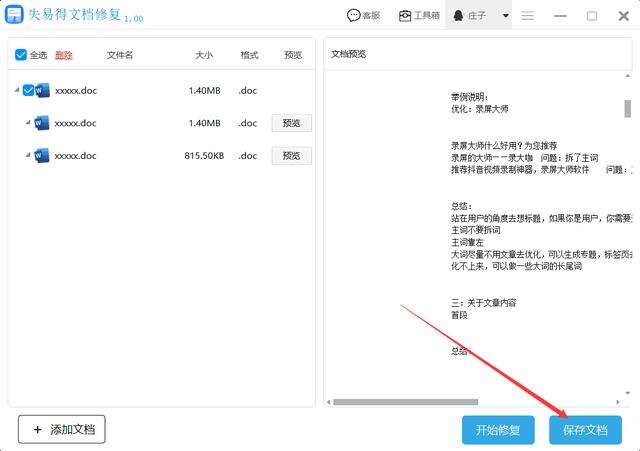Click the QQ penguin user avatar icon

(x=458, y=16)
